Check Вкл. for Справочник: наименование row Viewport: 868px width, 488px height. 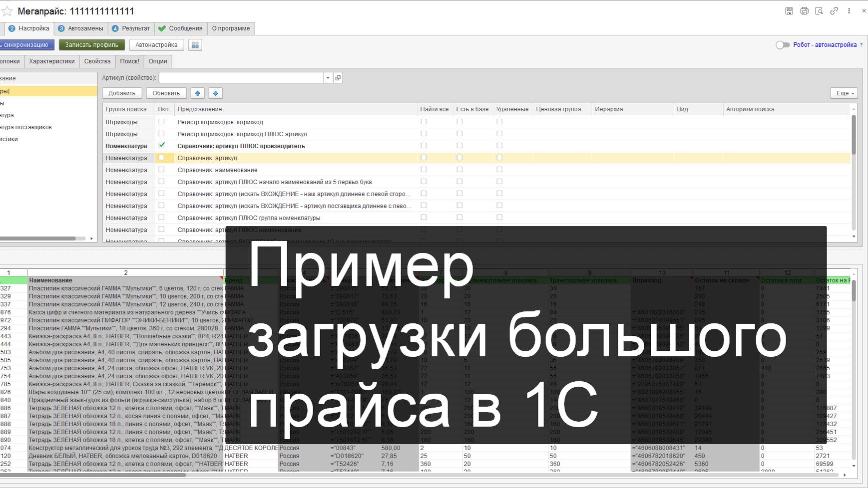point(161,170)
